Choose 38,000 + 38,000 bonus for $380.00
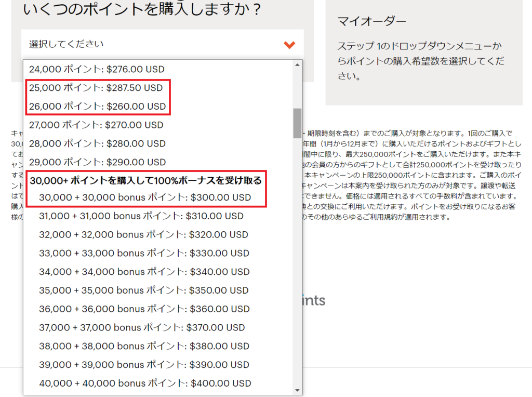The height and width of the screenshot is (397, 532). [144, 346]
